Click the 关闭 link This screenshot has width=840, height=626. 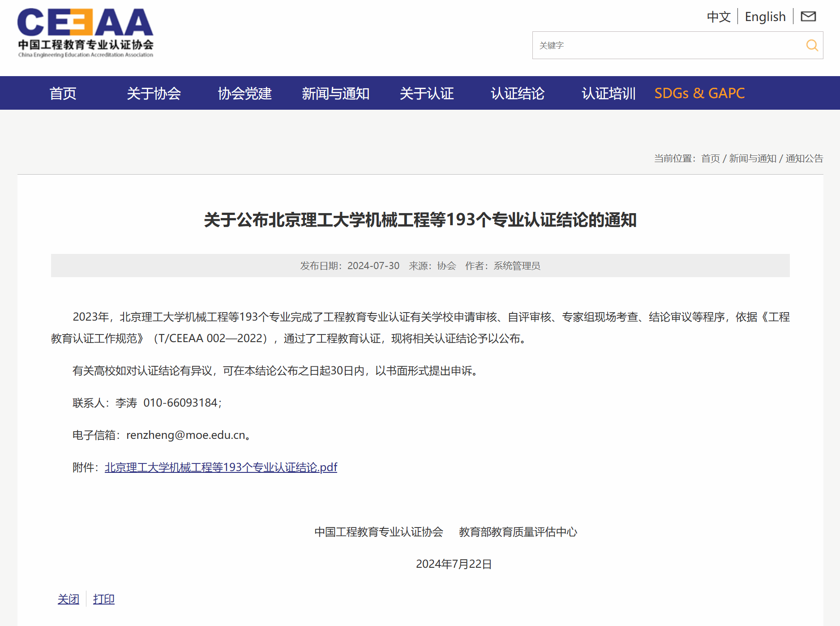coord(68,599)
